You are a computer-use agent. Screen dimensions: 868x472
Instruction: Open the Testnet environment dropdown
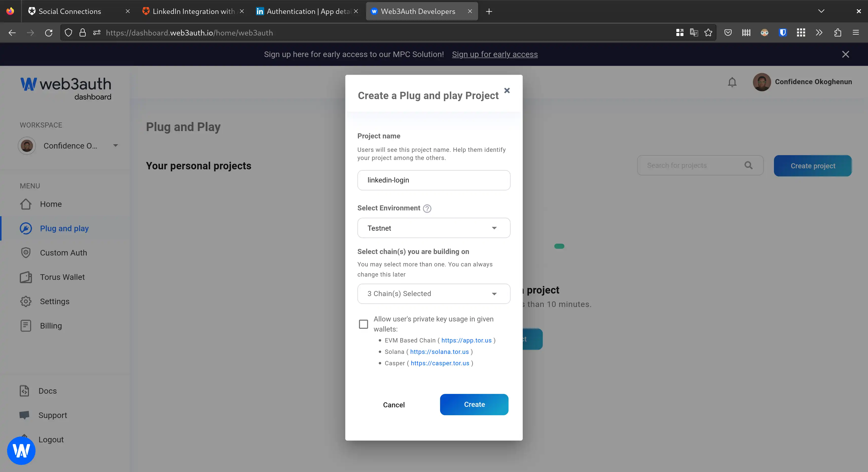tap(433, 228)
